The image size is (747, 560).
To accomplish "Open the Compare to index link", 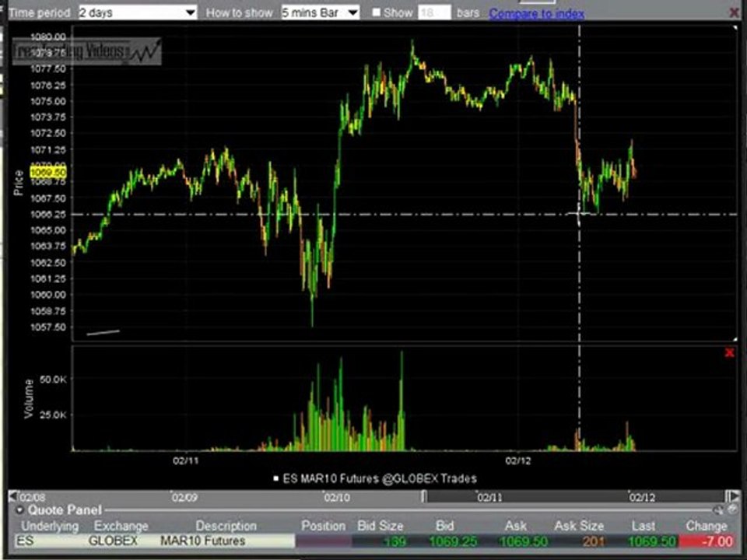I will click(536, 13).
